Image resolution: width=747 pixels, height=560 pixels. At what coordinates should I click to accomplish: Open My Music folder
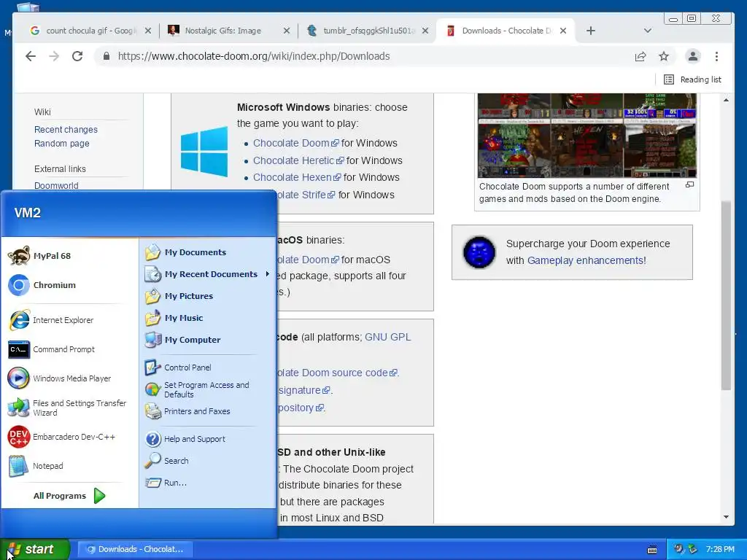[x=207, y=318]
